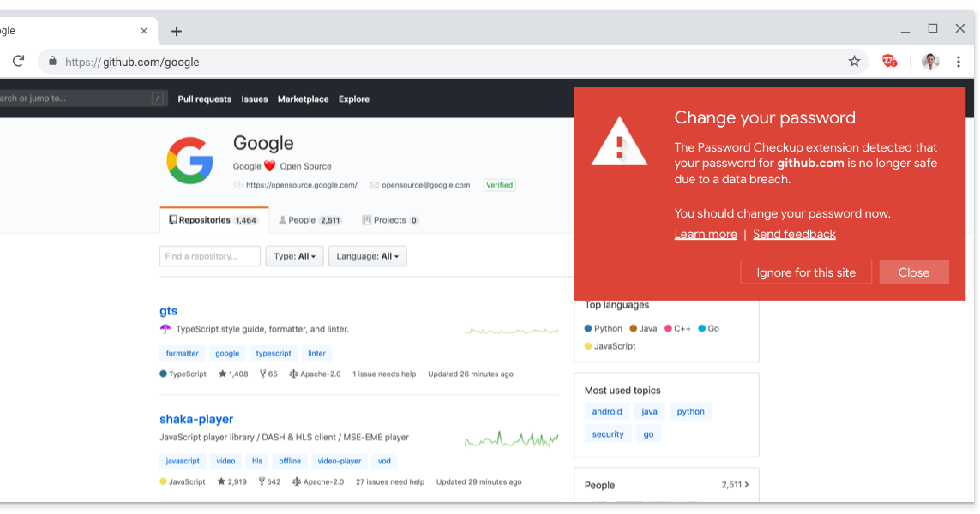980x514 pixels.
Task: Select the javascript topic tag
Action: (183, 462)
